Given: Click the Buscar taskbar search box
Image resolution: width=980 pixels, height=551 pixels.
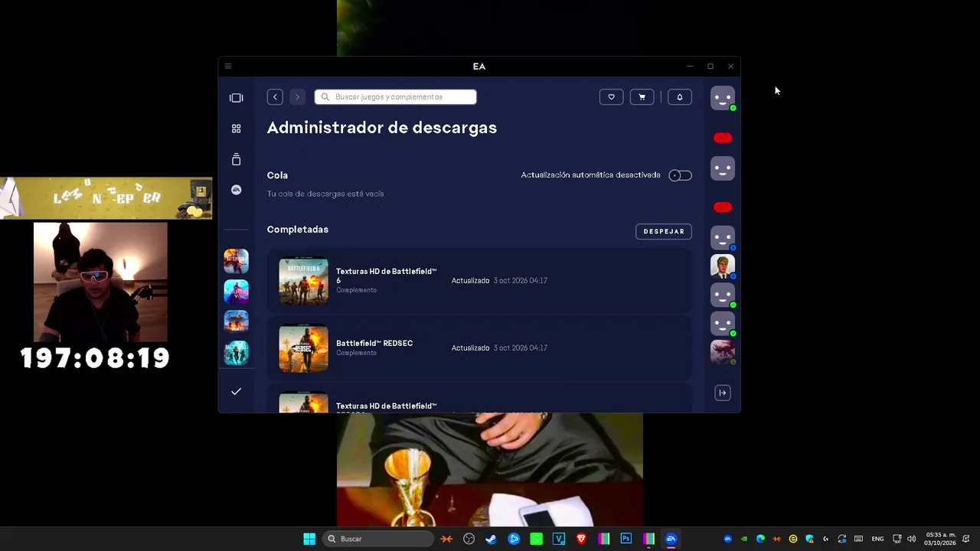Looking at the screenshot, I should pyautogui.click(x=378, y=539).
